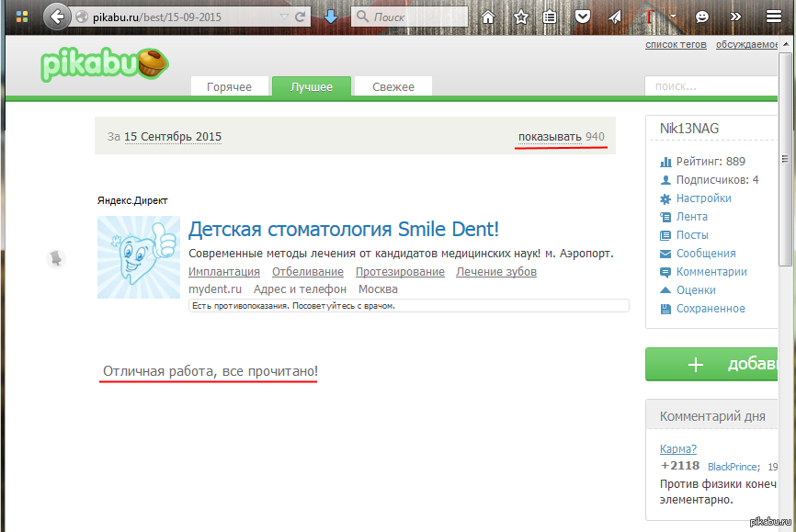
Task: Click the pushpin icon left of ad
Action: 56,259
